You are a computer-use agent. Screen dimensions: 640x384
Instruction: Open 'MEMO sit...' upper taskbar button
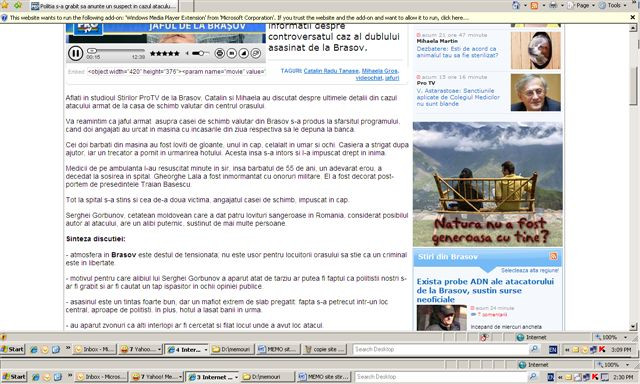(278, 349)
